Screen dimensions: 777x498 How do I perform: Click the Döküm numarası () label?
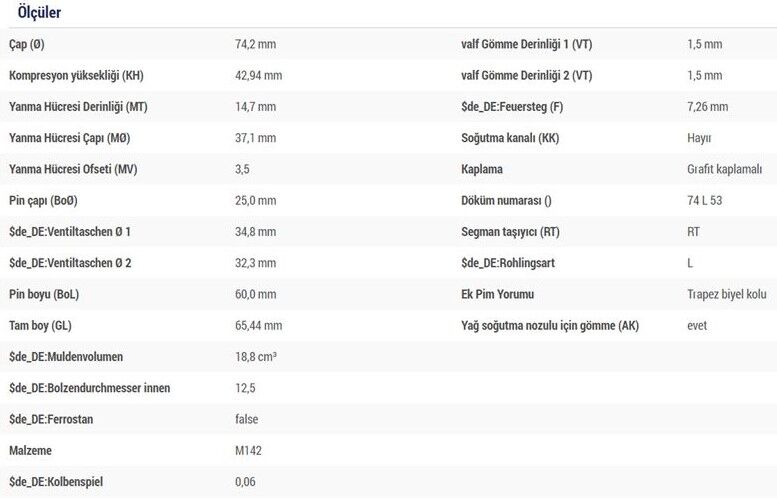pyautogui.click(x=506, y=200)
